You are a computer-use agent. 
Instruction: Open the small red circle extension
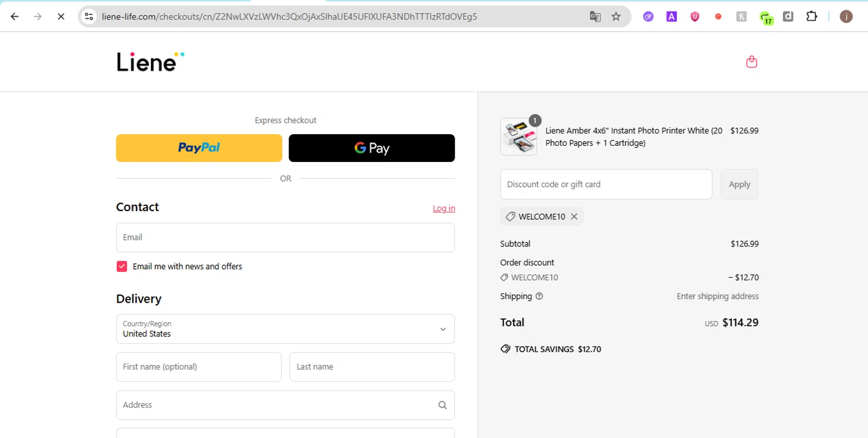(x=718, y=17)
